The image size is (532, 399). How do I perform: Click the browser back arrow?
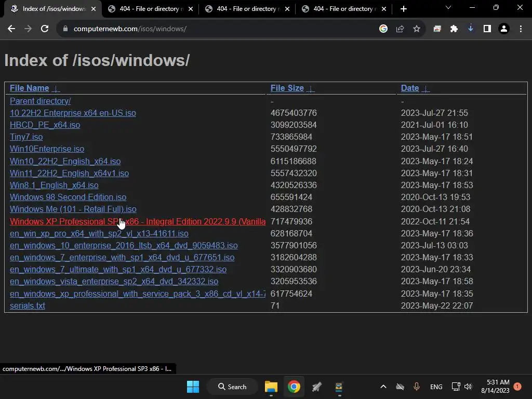(11, 29)
